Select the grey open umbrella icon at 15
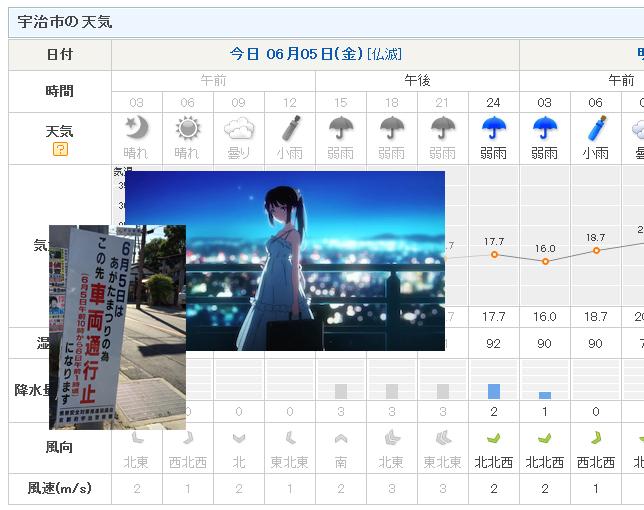 341,128
